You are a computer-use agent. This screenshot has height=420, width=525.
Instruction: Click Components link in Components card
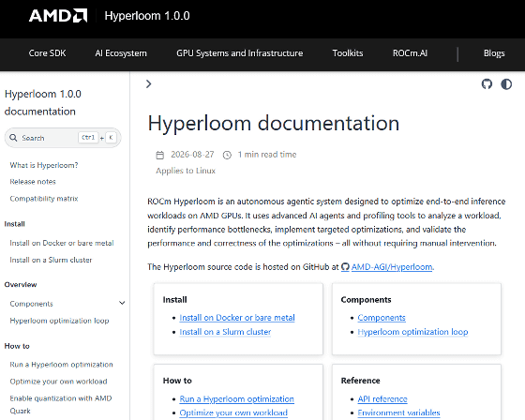coord(382,318)
